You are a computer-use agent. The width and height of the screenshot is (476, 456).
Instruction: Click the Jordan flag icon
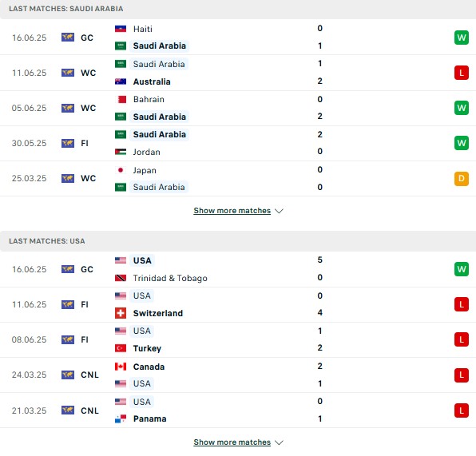pos(121,152)
